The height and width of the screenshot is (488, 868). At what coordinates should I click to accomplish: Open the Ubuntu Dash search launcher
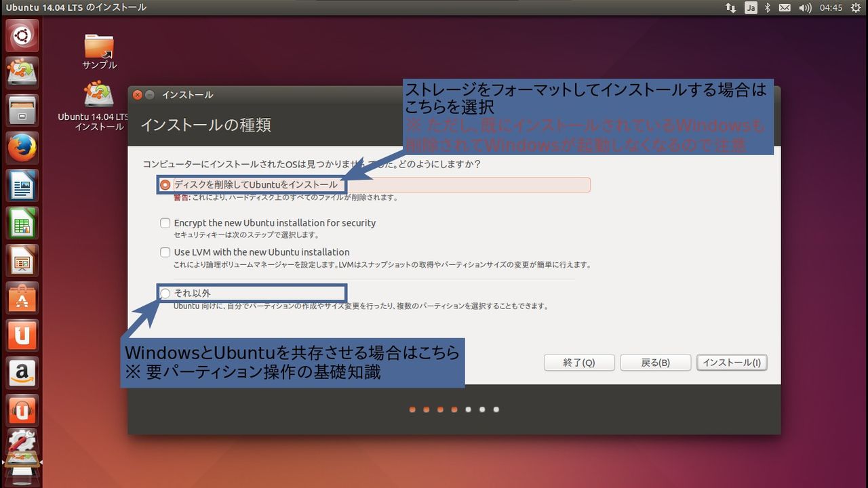tap(22, 35)
